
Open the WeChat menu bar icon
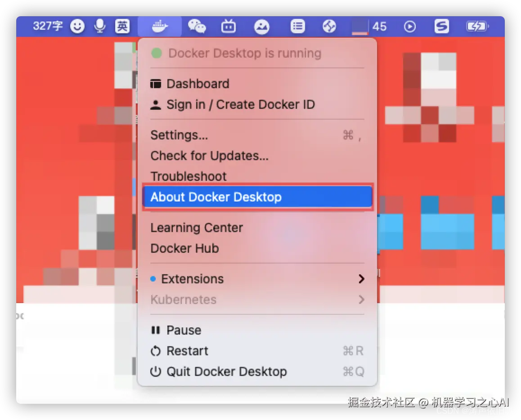pos(197,26)
